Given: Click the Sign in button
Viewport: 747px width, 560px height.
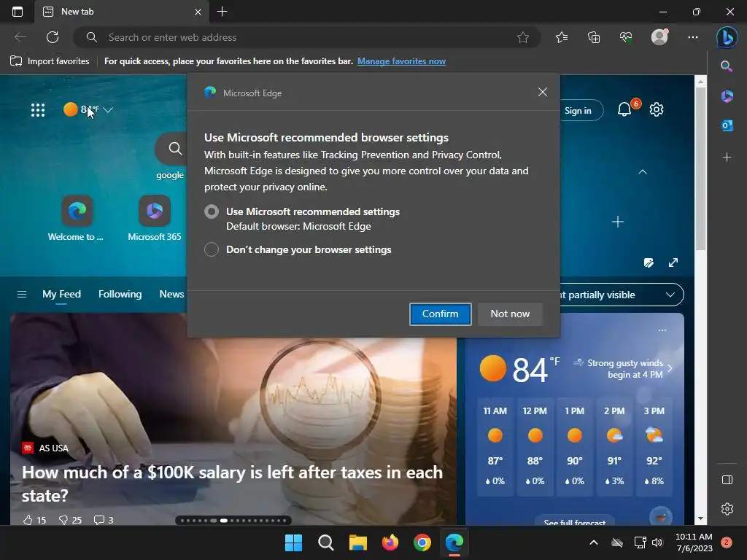Looking at the screenshot, I should click(x=580, y=111).
